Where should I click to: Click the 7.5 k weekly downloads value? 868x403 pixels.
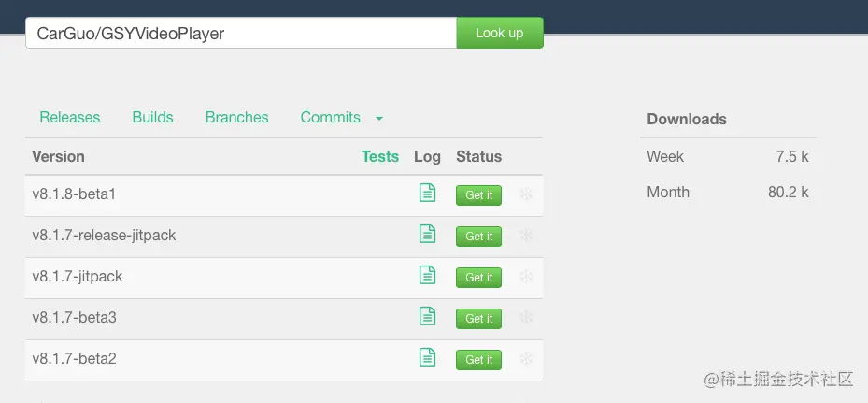[x=792, y=157]
